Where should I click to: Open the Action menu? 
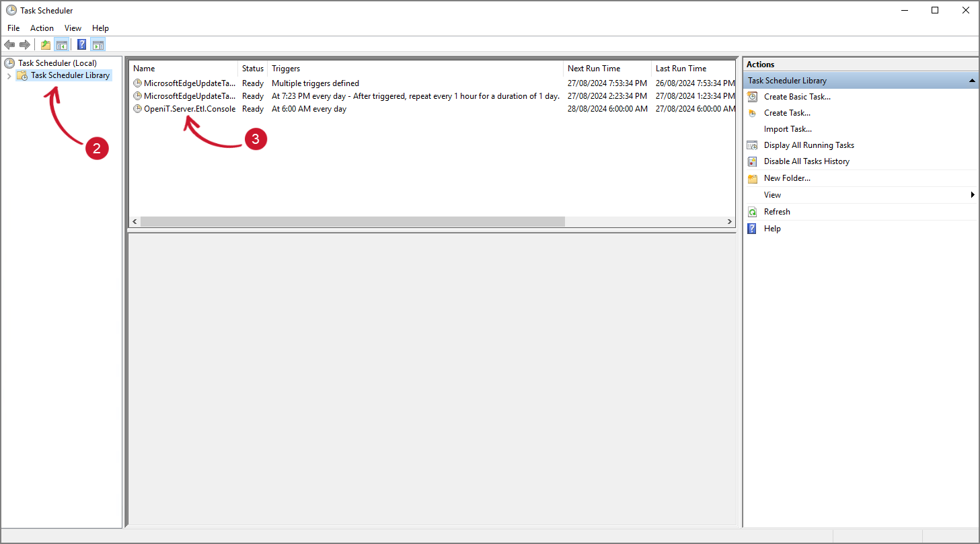[x=42, y=28]
